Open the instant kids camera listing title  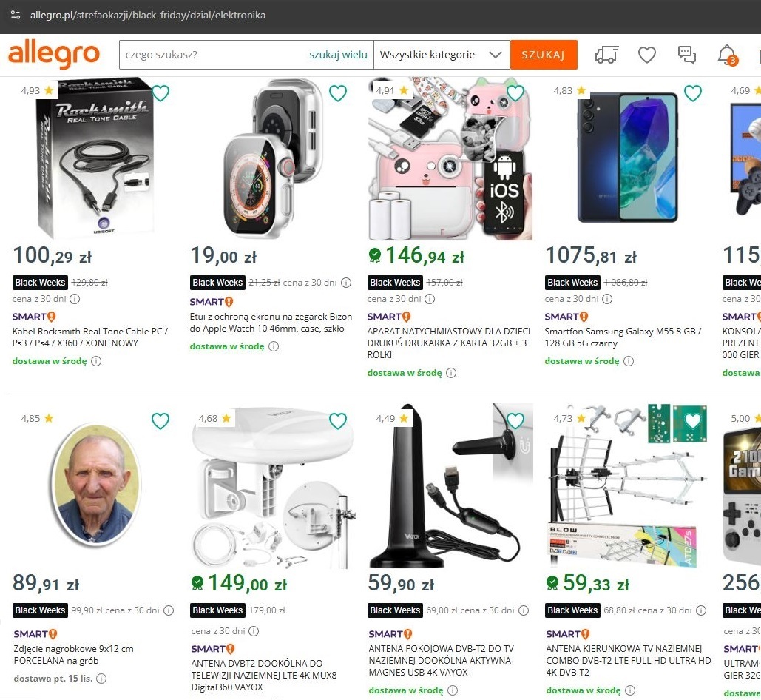pos(447,343)
